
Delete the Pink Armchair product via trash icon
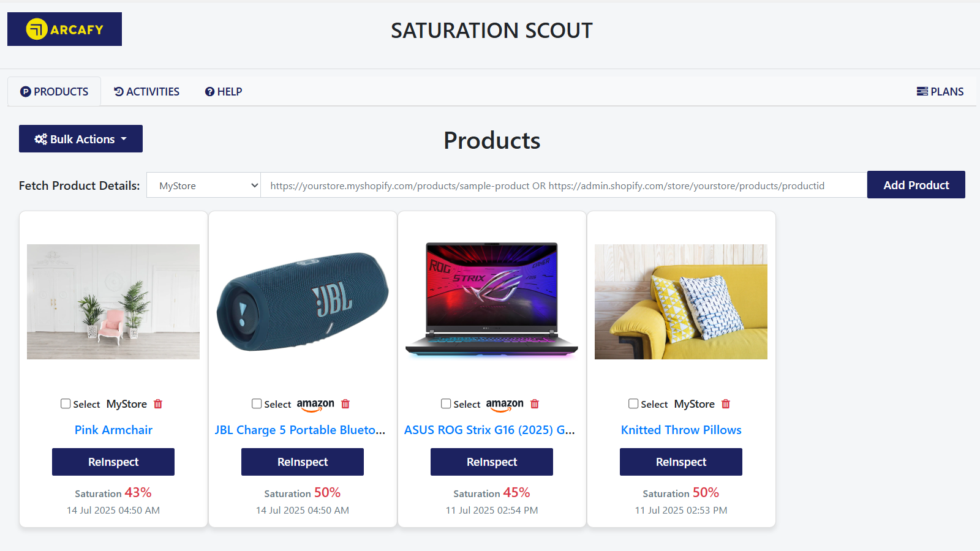click(158, 404)
